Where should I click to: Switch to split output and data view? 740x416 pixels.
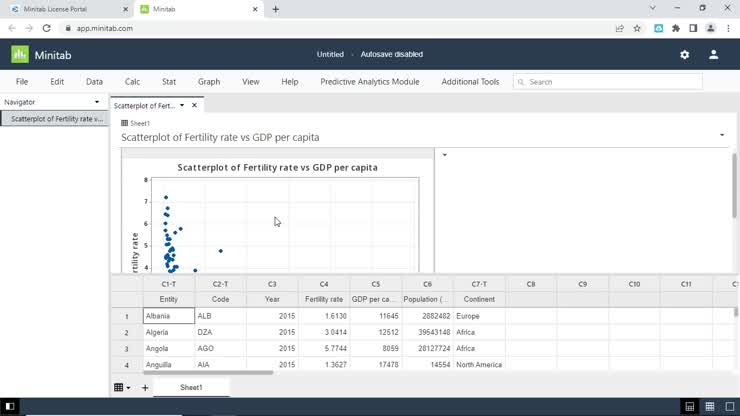point(690,406)
